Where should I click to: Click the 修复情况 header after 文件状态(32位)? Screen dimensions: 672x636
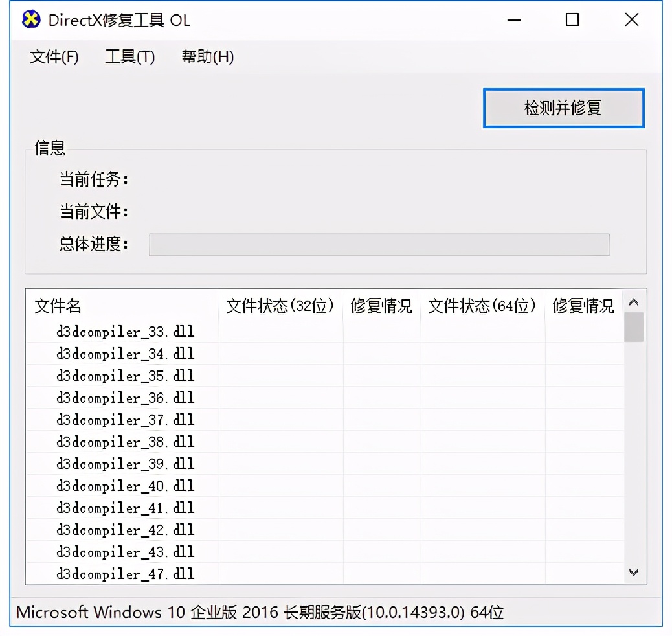click(381, 306)
